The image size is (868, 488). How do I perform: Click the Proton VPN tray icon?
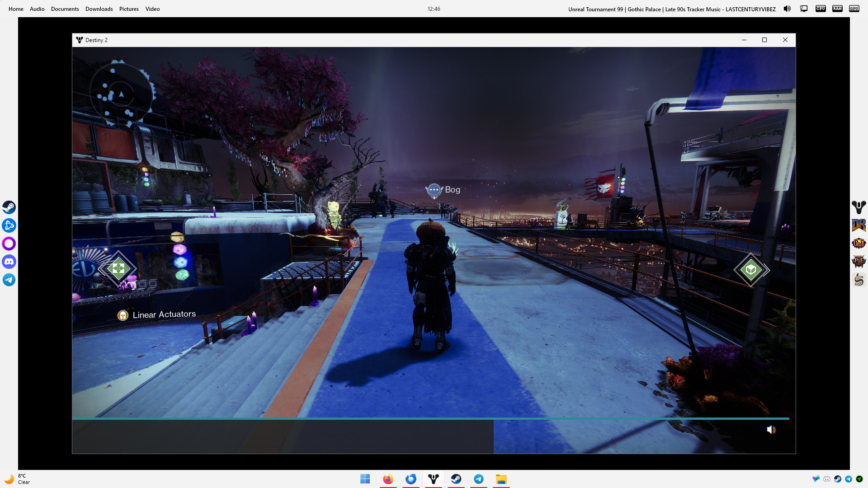pos(816,479)
